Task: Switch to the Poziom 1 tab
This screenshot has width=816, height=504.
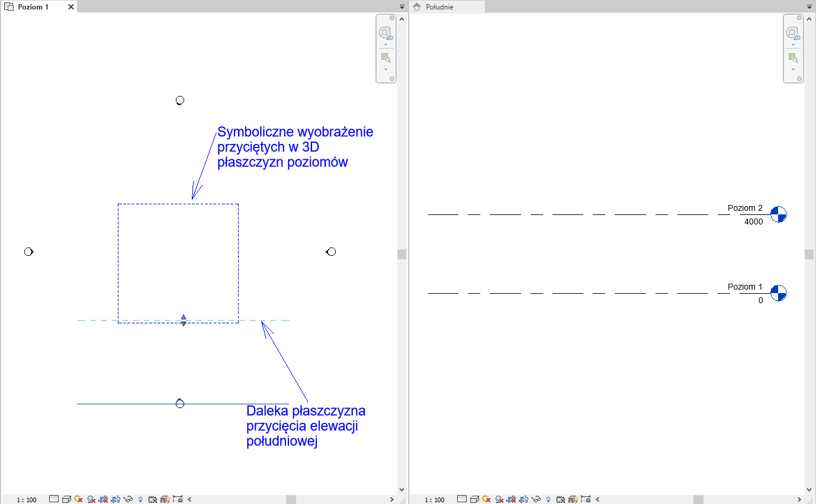Action: coord(33,7)
